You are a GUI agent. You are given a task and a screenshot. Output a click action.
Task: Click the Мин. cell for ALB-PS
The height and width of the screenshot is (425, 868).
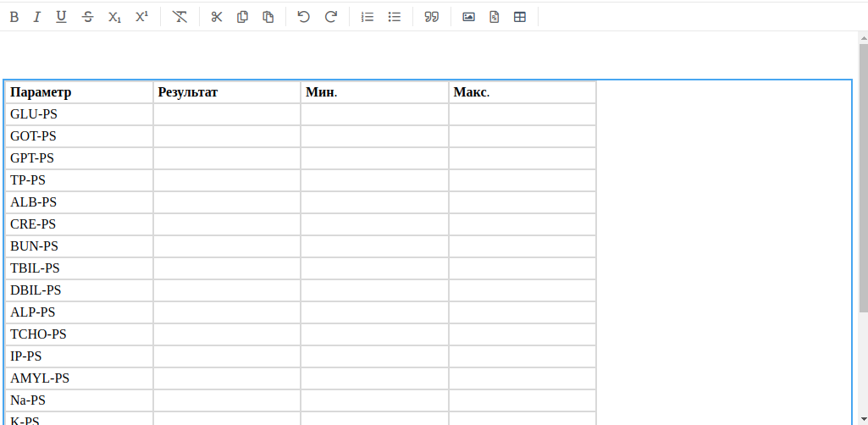(x=375, y=202)
